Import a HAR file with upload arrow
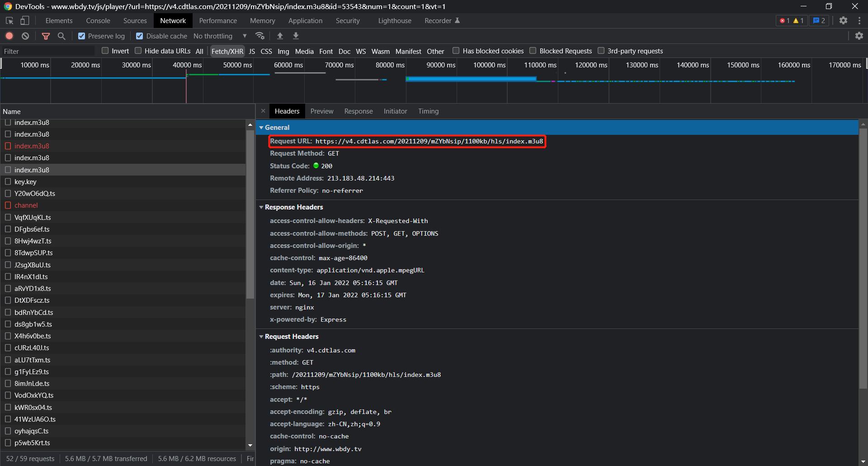Image resolution: width=868 pixels, height=466 pixels. coord(280,36)
